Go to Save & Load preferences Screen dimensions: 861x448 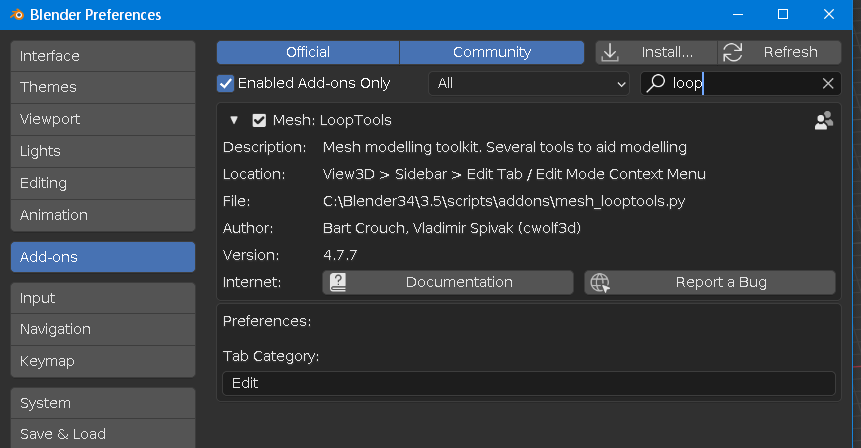pos(103,434)
